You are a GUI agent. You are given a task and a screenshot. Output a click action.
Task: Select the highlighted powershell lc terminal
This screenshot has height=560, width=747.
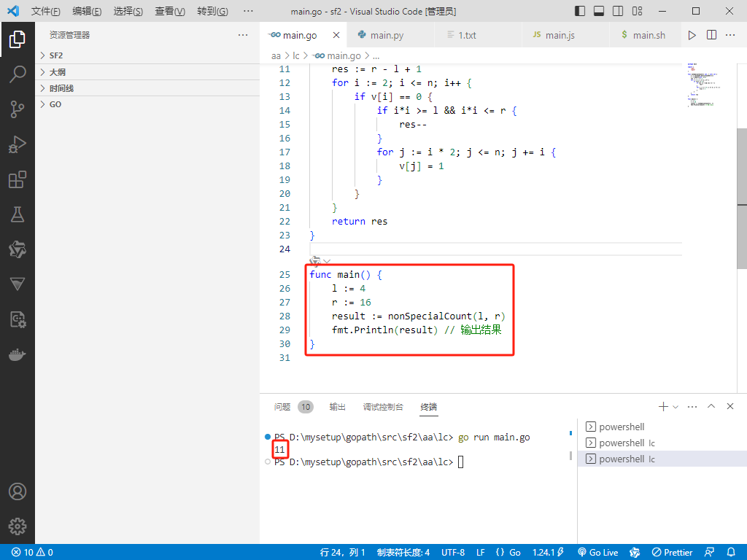[x=662, y=459]
